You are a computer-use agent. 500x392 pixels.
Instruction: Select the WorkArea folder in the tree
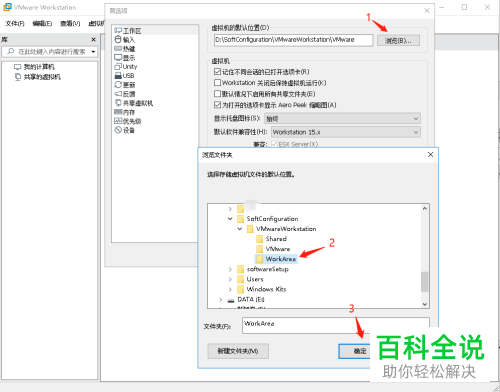click(x=276, y=259)
